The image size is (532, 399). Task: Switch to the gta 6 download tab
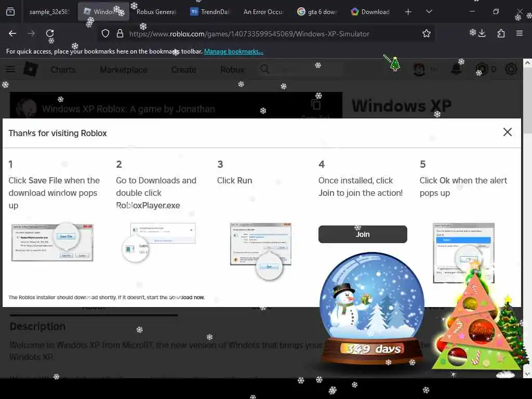pos(317,12)
